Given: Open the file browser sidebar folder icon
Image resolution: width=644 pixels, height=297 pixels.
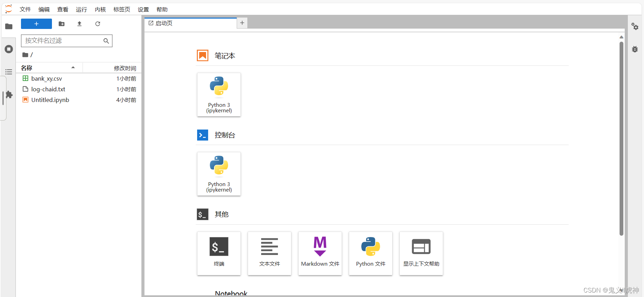Looking at the screenshot, I should pos(9,27).
